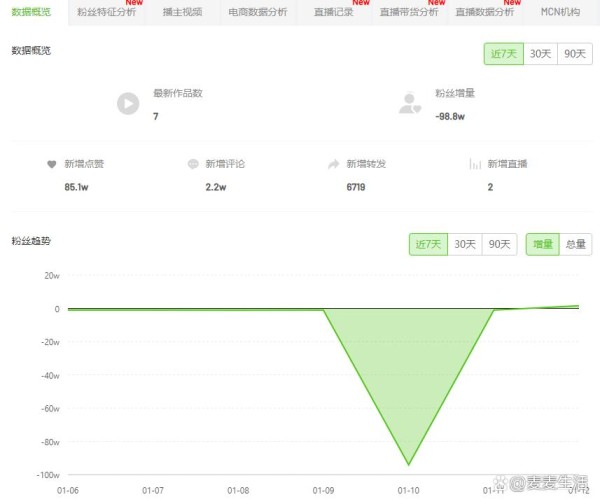The width and height of the screenshot is (600, 504).
Task: Click the 最新作品数 value 7
Action: tap(156, 116)
